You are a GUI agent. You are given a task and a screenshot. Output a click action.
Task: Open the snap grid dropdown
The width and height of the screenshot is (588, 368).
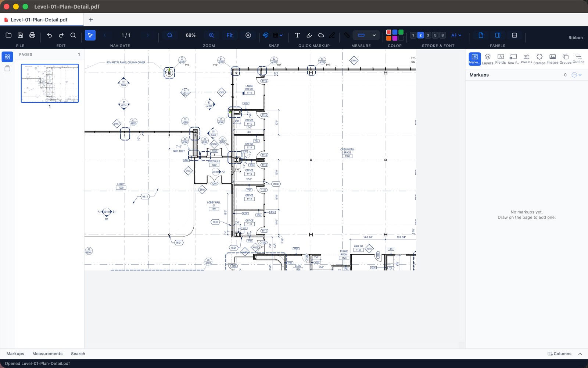coord(278,35)
